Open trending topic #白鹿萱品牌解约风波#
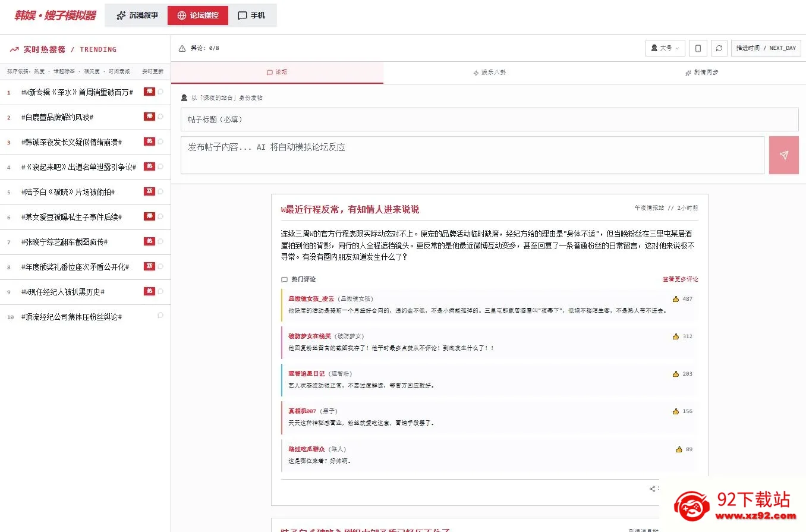Viewport: 806px width, 532px height. 57,117
